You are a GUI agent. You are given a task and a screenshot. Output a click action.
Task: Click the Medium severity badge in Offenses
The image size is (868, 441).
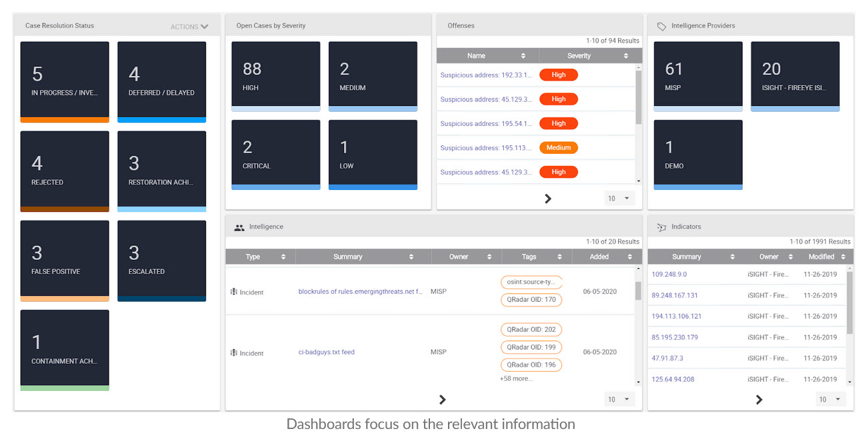[559, 148]
